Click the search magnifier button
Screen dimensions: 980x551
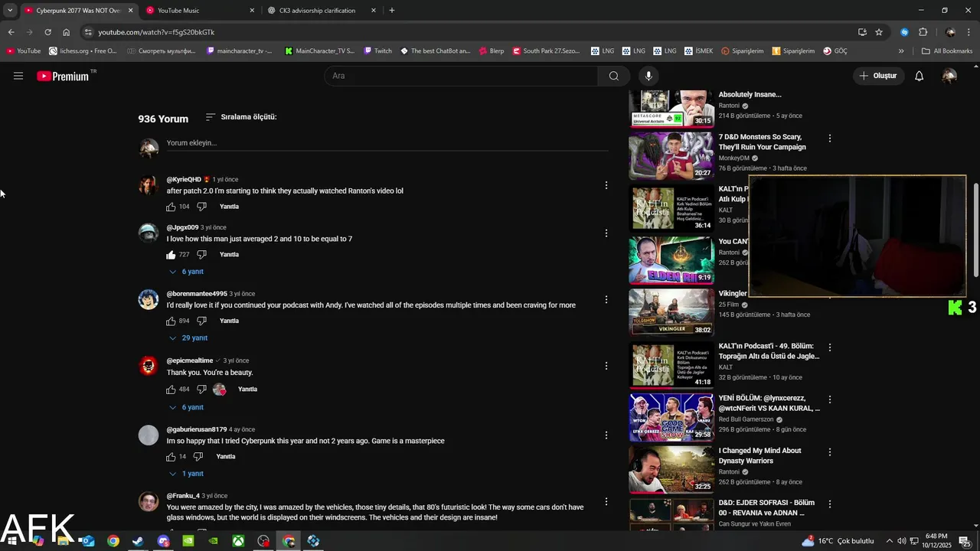pyautogui.click(x=614, y=76)
